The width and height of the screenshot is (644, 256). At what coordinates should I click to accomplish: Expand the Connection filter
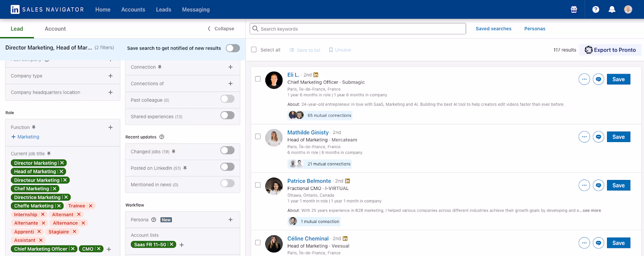(x=230, y=67)
